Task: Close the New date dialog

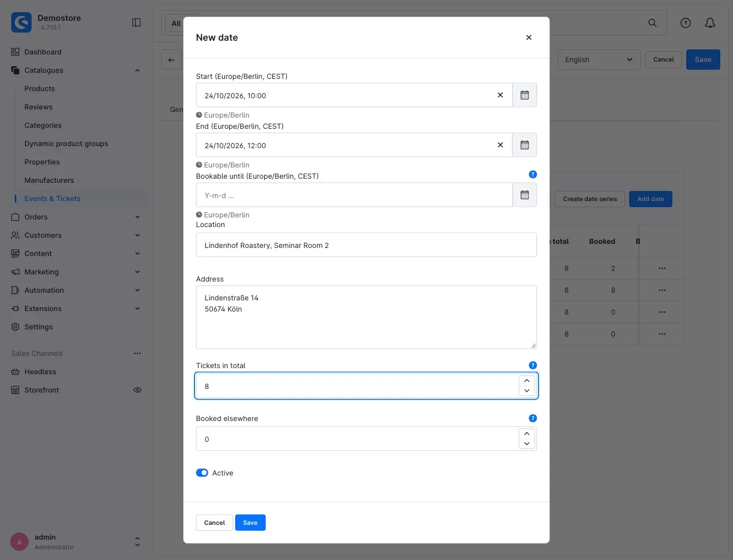Action: [x=529, y=38]
